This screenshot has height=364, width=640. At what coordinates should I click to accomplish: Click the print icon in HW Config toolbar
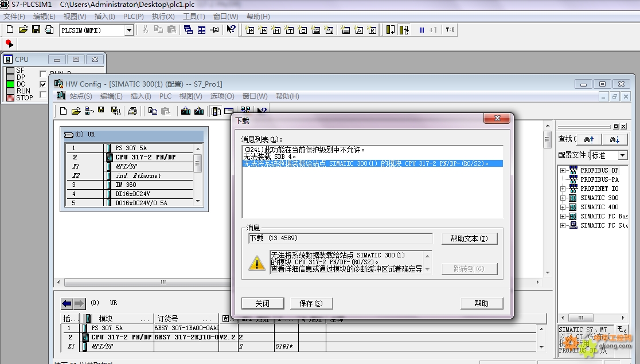point(132,111)
